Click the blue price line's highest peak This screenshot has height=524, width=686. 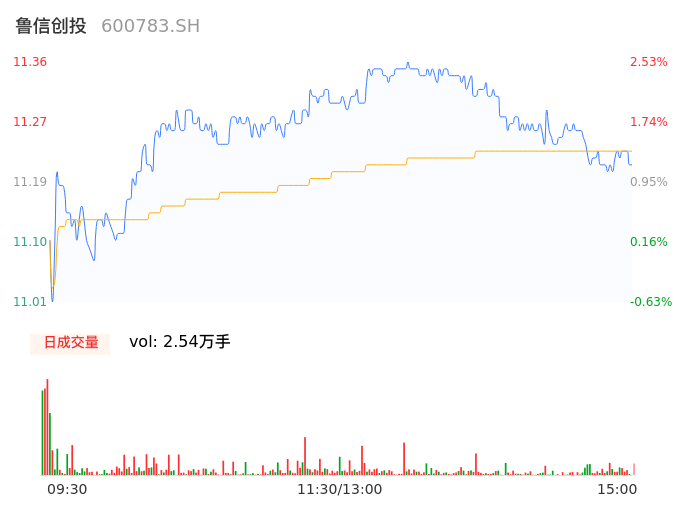(409, 63)
